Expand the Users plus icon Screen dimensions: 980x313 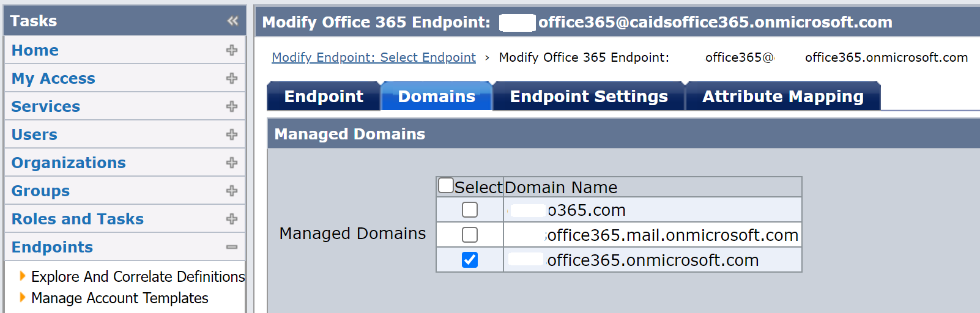point(232,134)
